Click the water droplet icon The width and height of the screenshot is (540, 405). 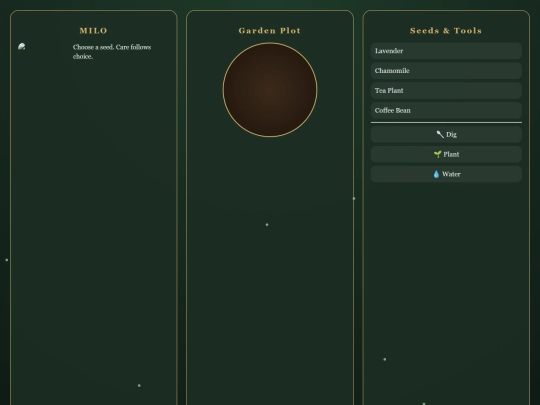click(436, 174)
